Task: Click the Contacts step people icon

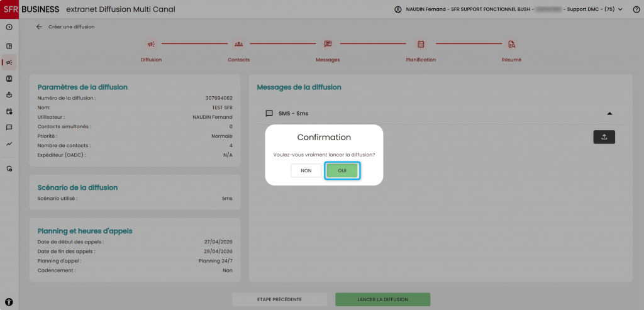Action: [x=238, y=44]
